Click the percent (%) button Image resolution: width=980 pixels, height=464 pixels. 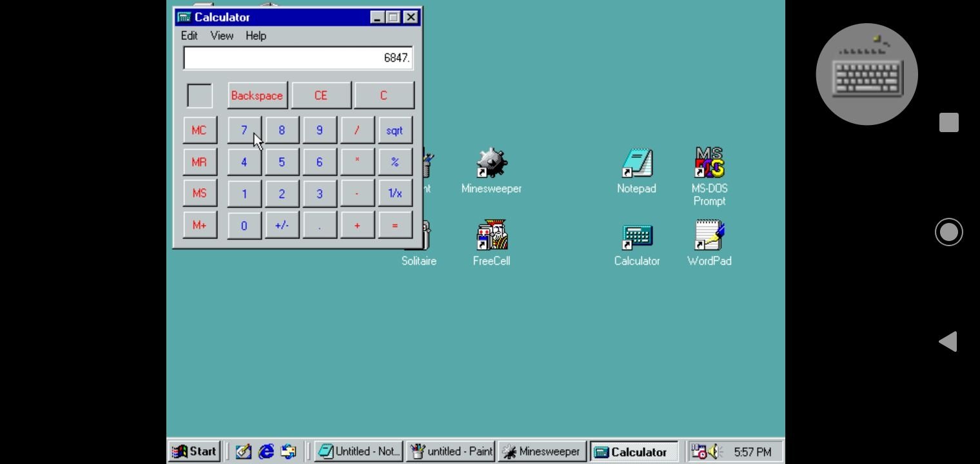point(395,162)
